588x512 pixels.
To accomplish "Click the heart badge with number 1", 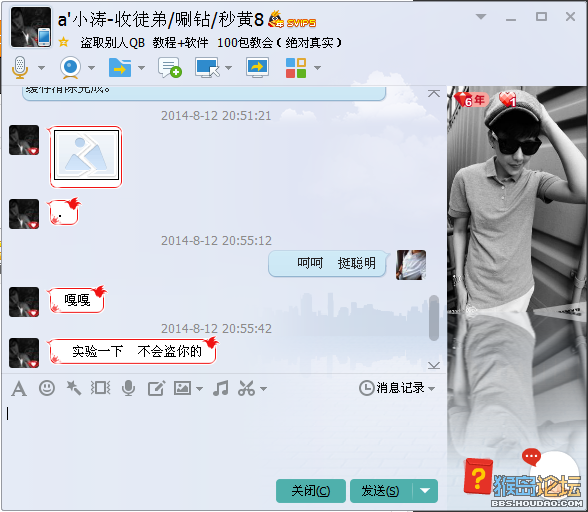I will click(x=508, y=100).
